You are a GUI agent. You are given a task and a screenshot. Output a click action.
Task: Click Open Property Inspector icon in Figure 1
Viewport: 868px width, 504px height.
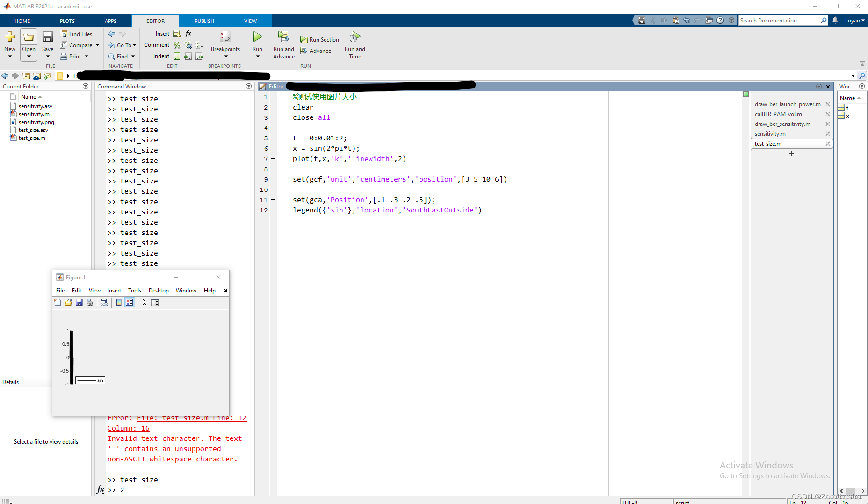coord(155,303)
